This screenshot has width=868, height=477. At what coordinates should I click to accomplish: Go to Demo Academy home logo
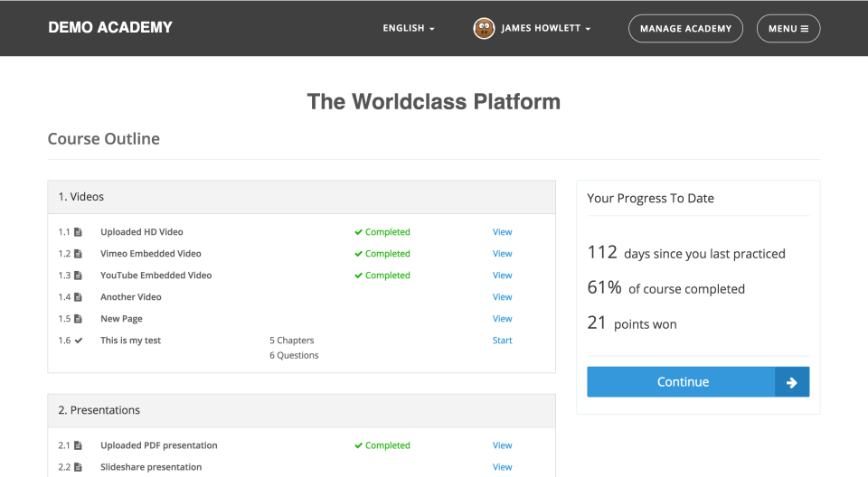pos(110,27)
